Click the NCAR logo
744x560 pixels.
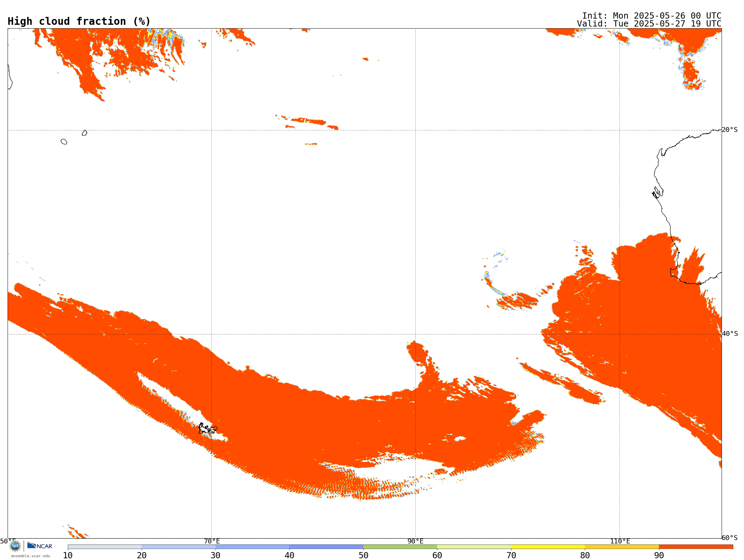click(x=40, y=546)
